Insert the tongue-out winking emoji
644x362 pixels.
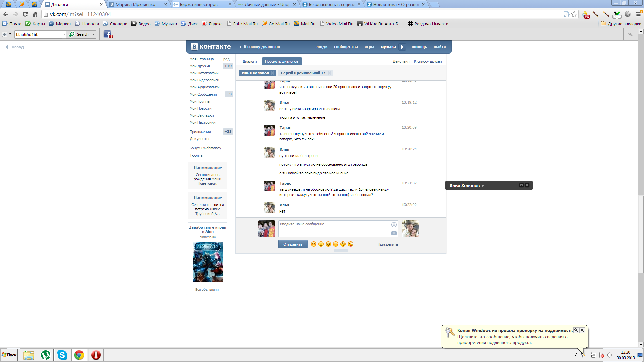click(351, 244)
